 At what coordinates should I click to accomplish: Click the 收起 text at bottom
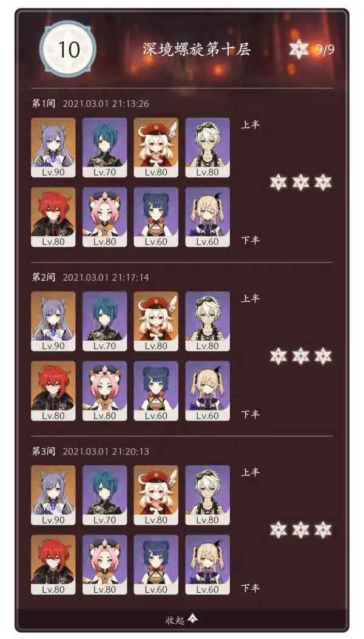176,620
